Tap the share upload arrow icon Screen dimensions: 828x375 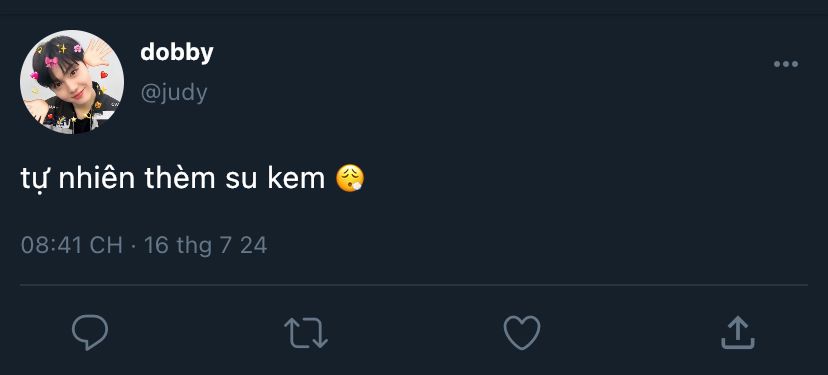tap(738, 333)
